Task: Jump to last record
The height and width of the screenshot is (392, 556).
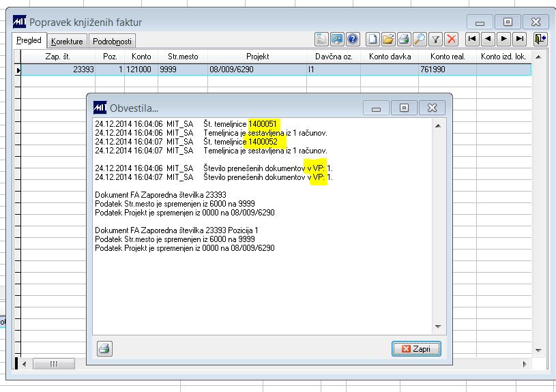Action: pyautogui.click(x=519, y=39)
